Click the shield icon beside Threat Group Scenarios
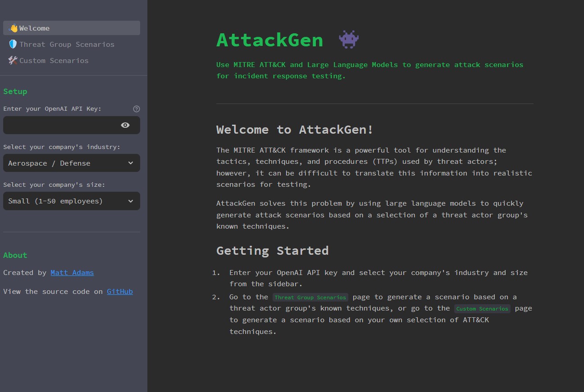This screenshot has width=584, height=392. click(x=13, y=44)
